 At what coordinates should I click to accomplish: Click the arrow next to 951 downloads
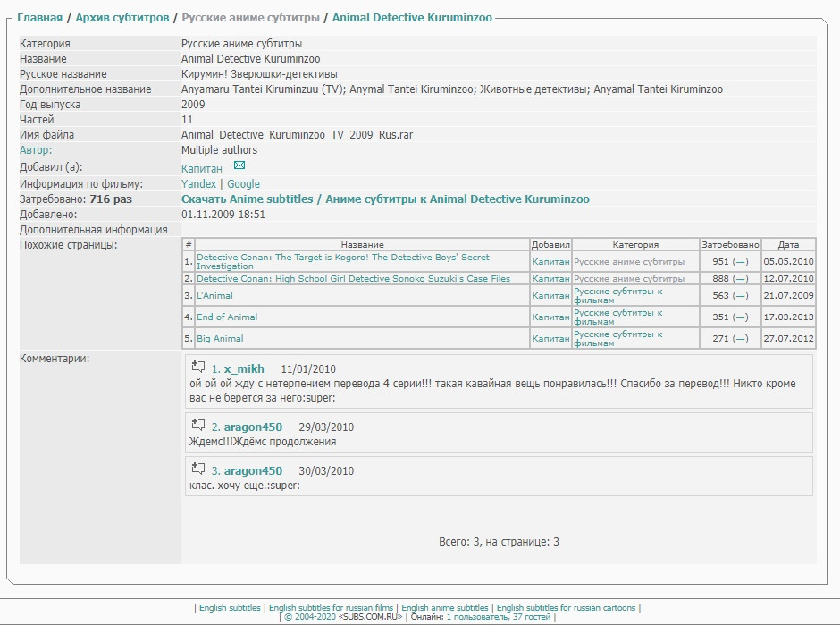(740, 261)
